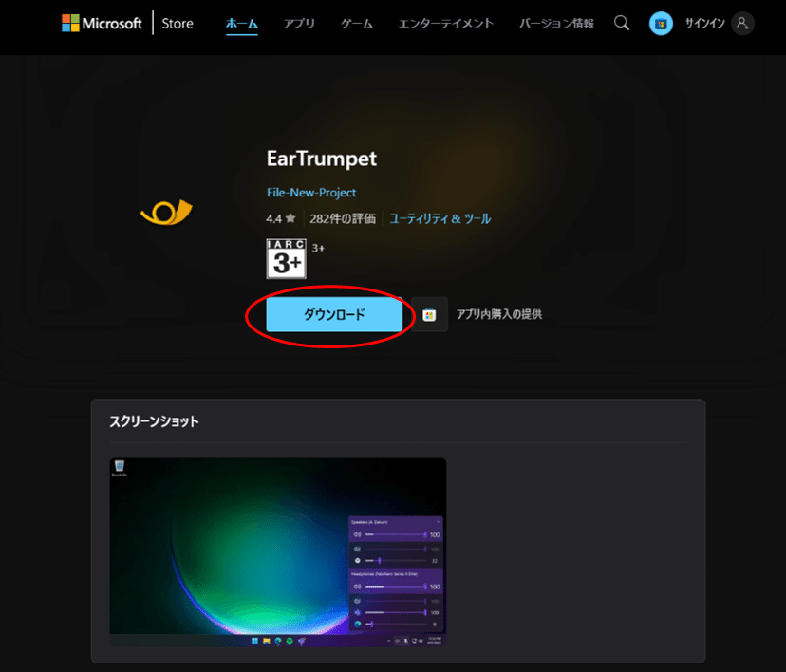This screenshot has height=672, width=786.
Task: Open the blue Store app icon in header
Action: click(661, 24)
